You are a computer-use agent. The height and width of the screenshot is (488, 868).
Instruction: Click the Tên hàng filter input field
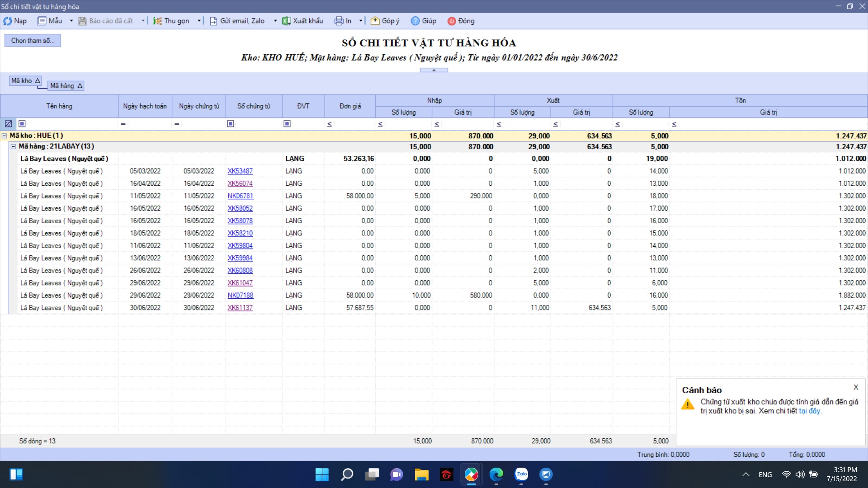point(72,124)
